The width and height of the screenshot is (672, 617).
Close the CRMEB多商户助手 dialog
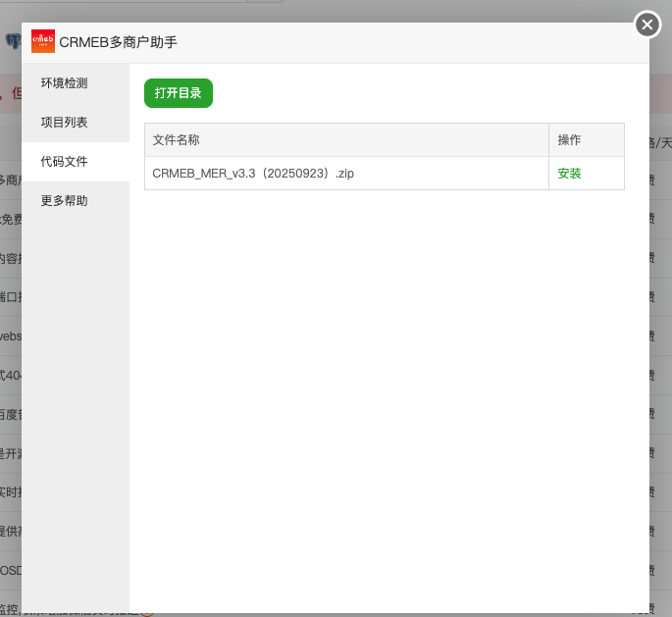pos(647,25)
